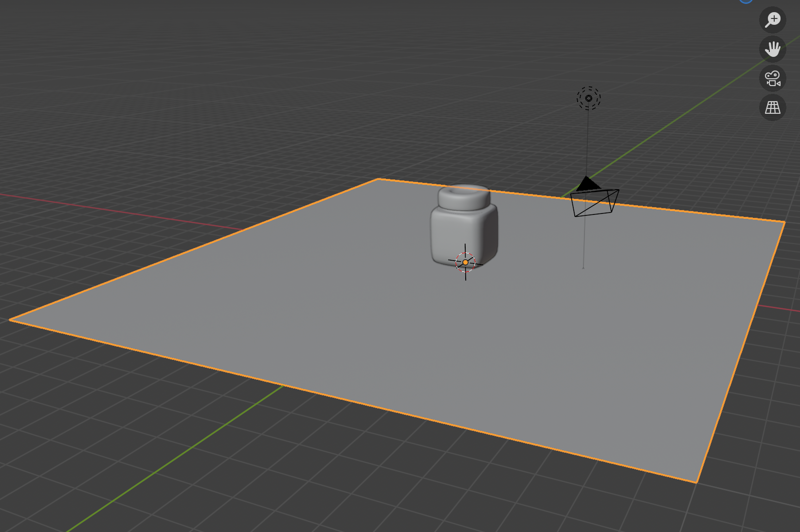Click the orange origin dot

465,263
